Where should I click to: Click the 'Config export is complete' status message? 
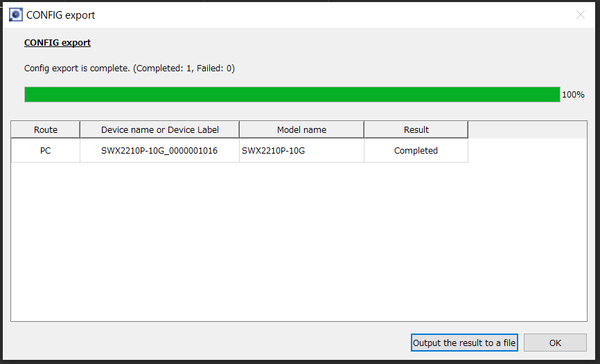click(x=130, y=69)
